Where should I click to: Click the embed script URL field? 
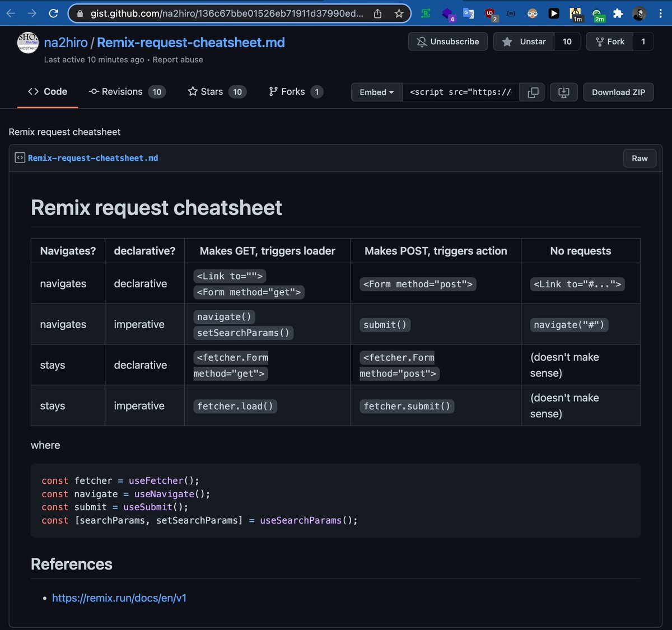pos(460,92)
